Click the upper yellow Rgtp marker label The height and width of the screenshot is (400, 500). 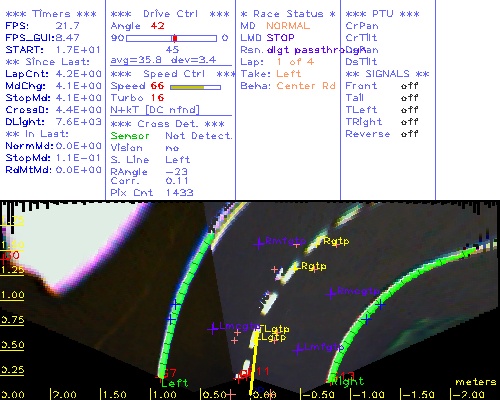click(337, 241)
